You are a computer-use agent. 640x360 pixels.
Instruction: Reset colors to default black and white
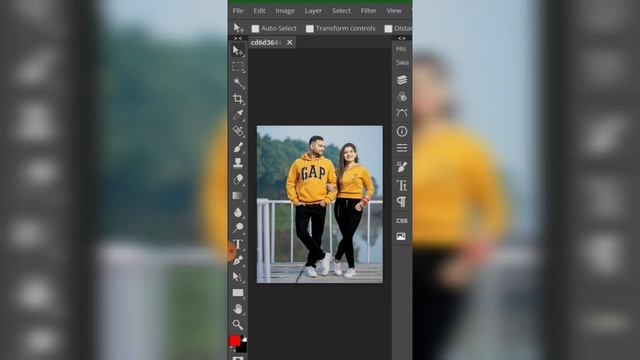tap(244, 339)
